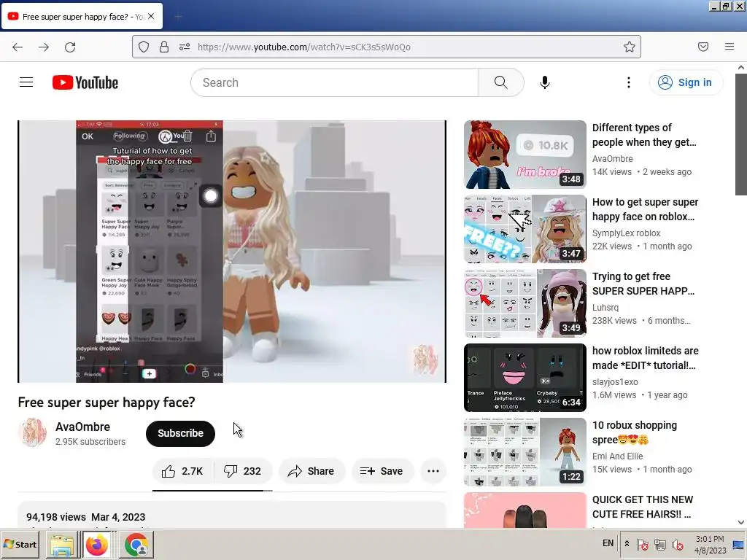The height and width of the screenshot is (560, 747).
Task: Reload the current page
Action: click(x=70, y=47)
